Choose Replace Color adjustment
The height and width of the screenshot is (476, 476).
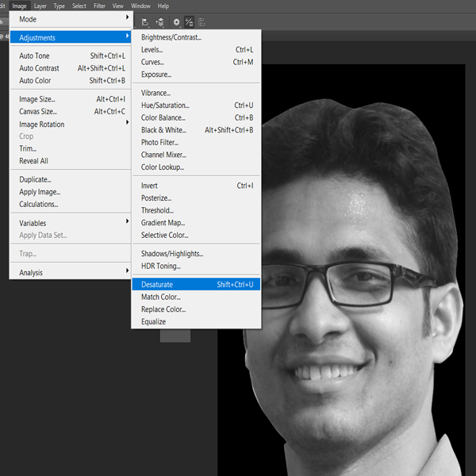[196, 309]
